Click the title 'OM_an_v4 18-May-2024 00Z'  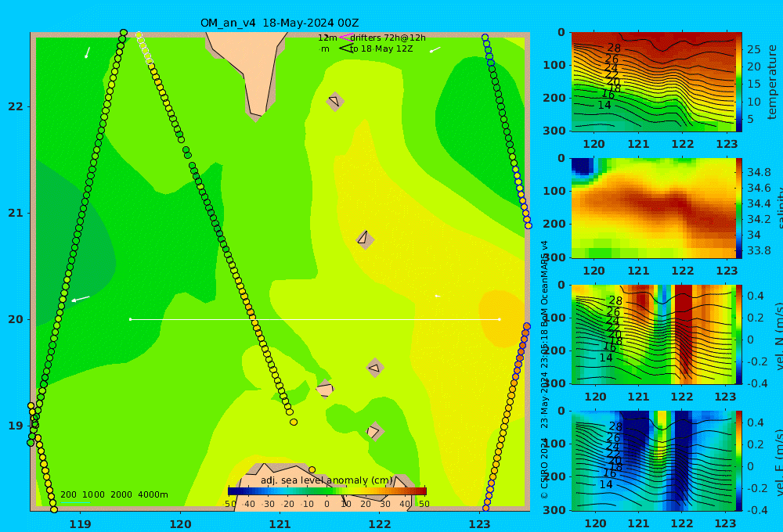[280, 23]
